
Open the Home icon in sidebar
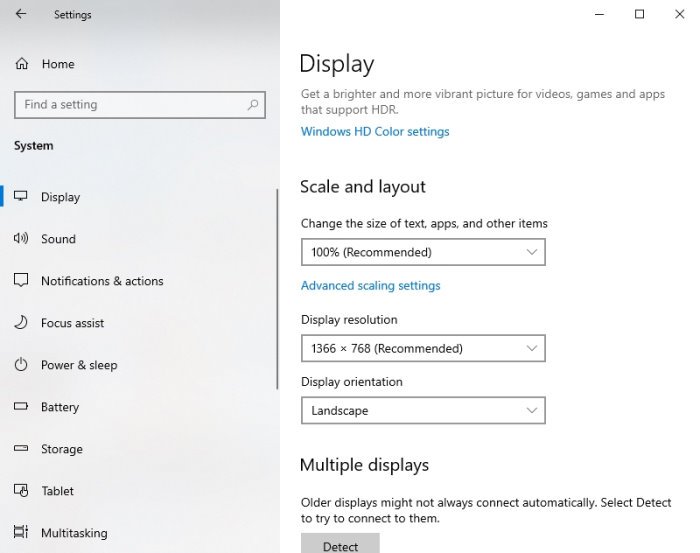click(21, 64)
